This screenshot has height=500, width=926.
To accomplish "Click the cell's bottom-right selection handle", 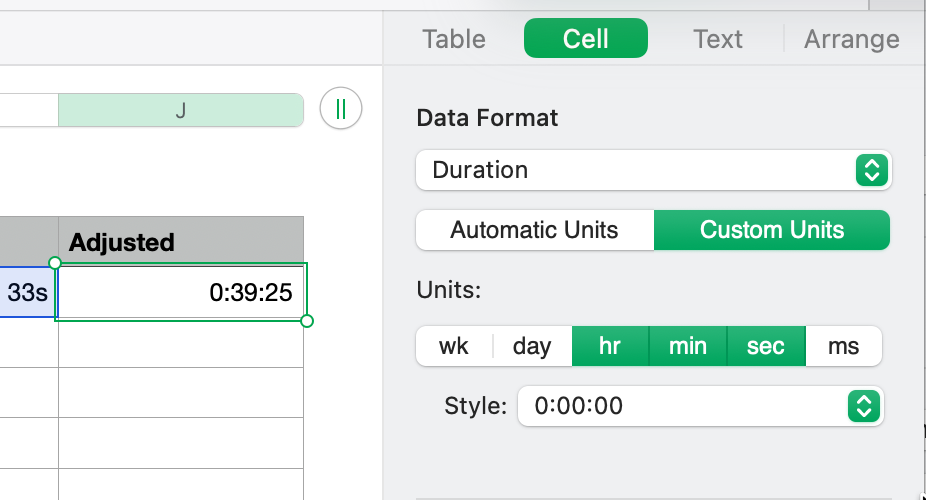I will 307,321.
